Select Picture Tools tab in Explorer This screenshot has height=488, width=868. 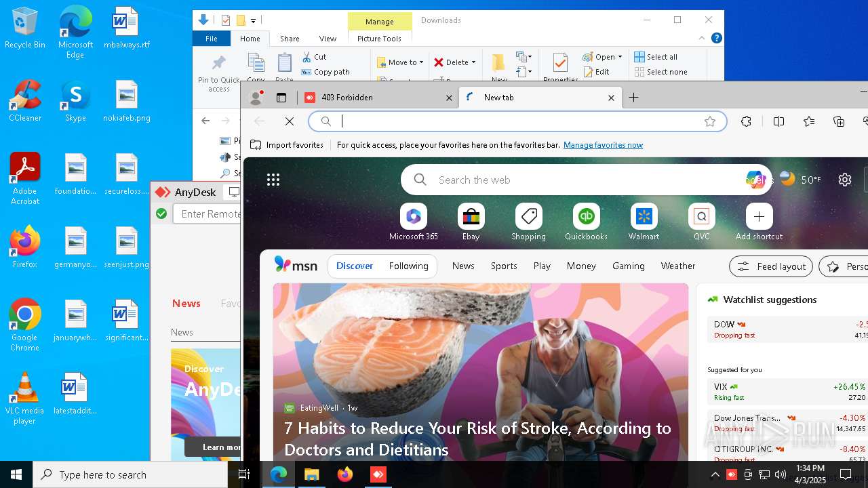coord(379,39)
